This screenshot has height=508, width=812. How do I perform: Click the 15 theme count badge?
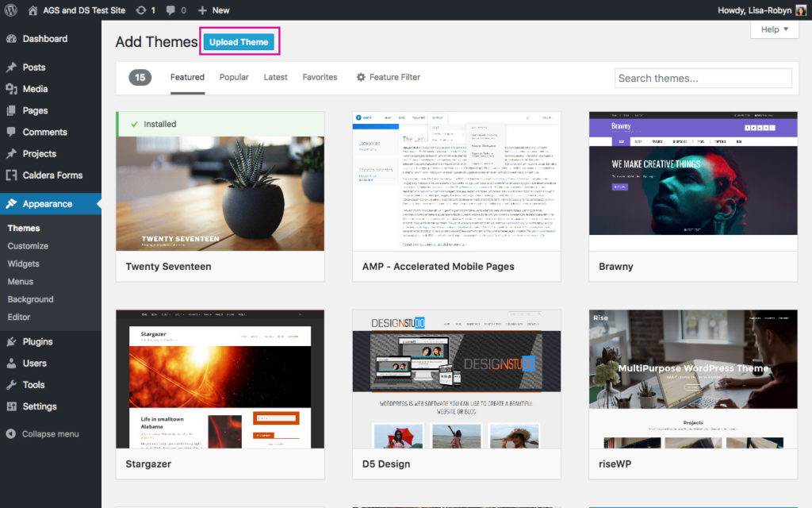point(140,77)
